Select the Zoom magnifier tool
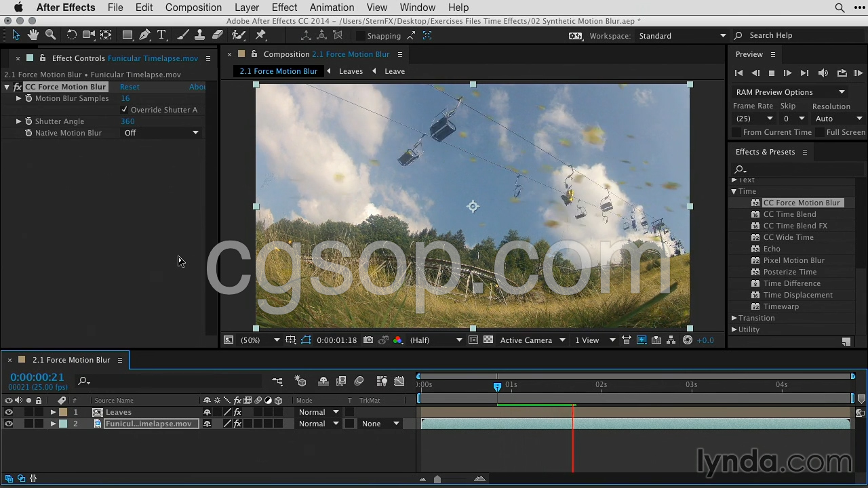 point(50,35)
